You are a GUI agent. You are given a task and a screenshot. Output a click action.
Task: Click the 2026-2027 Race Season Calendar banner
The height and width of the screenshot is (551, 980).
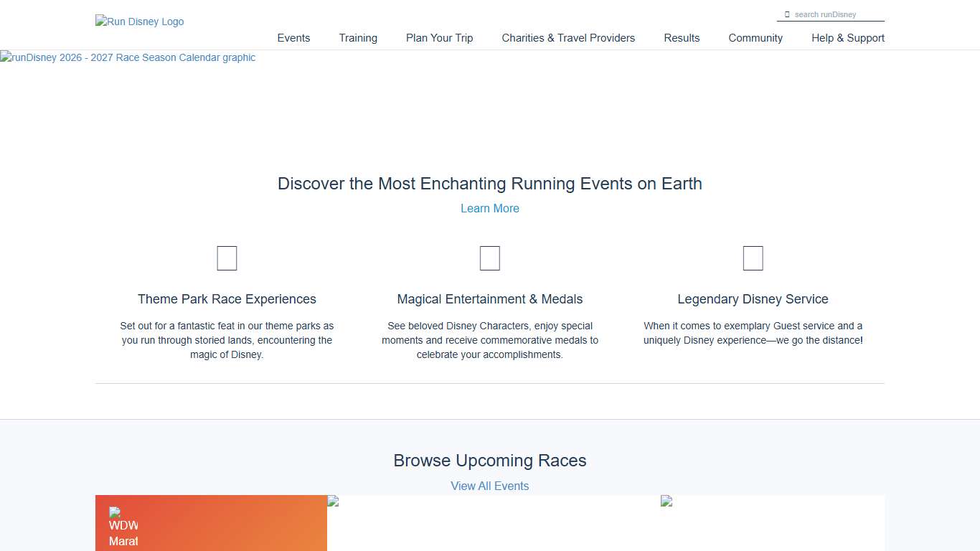(x=128, y=57)
